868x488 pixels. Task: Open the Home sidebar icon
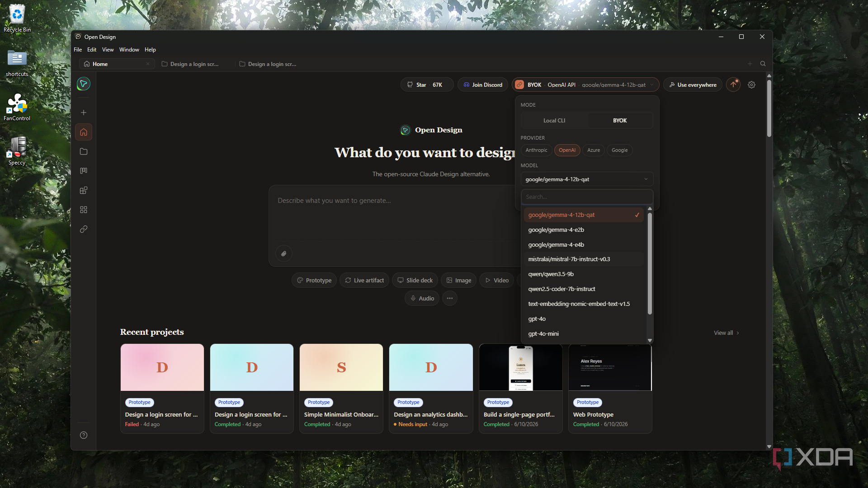(x=84, y=132)
